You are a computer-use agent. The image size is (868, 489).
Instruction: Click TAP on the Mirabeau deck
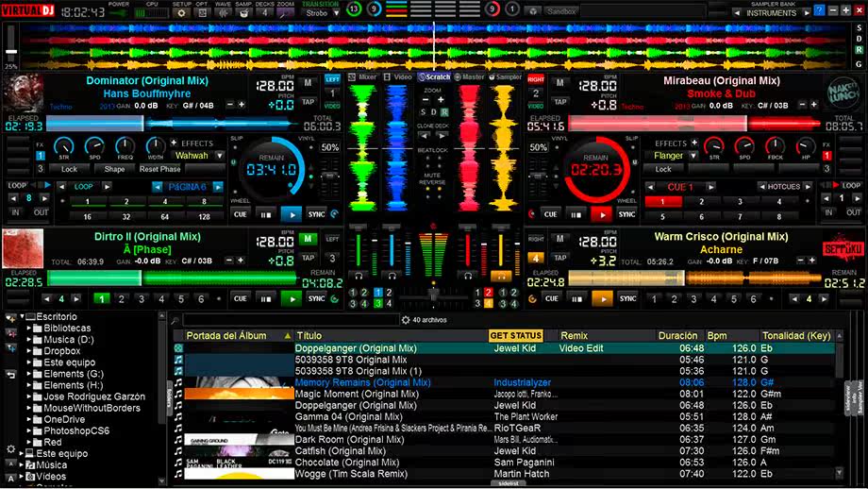(x=560, y=102)
